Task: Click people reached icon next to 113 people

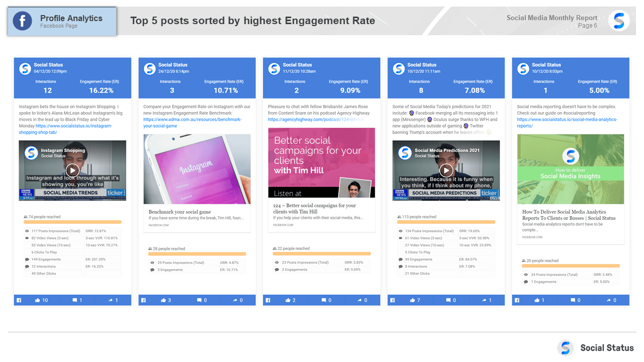Action: coord(399,217)
